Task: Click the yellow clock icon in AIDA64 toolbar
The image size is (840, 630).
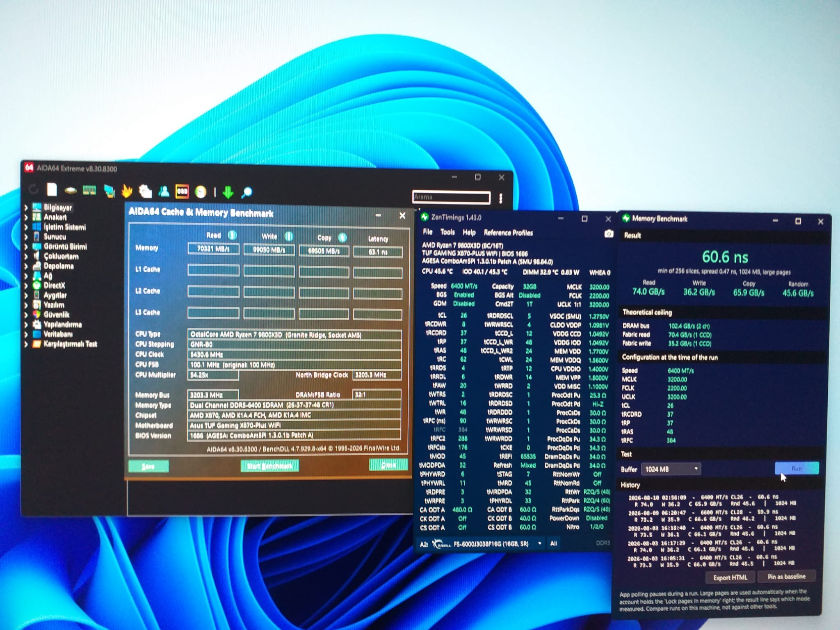Action: click(x=201, y=192)
